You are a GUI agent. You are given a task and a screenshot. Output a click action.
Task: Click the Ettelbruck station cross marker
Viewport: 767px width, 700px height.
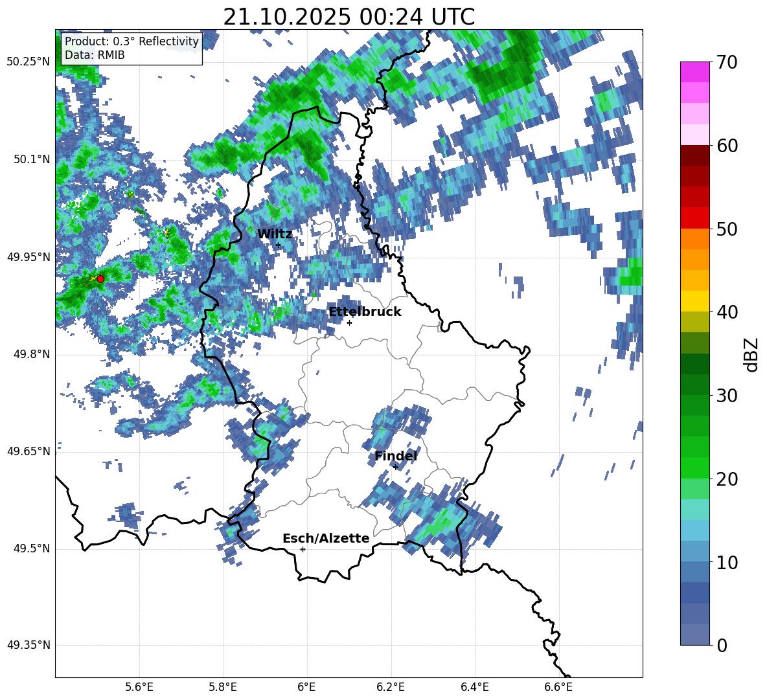[x=349, y=322]
